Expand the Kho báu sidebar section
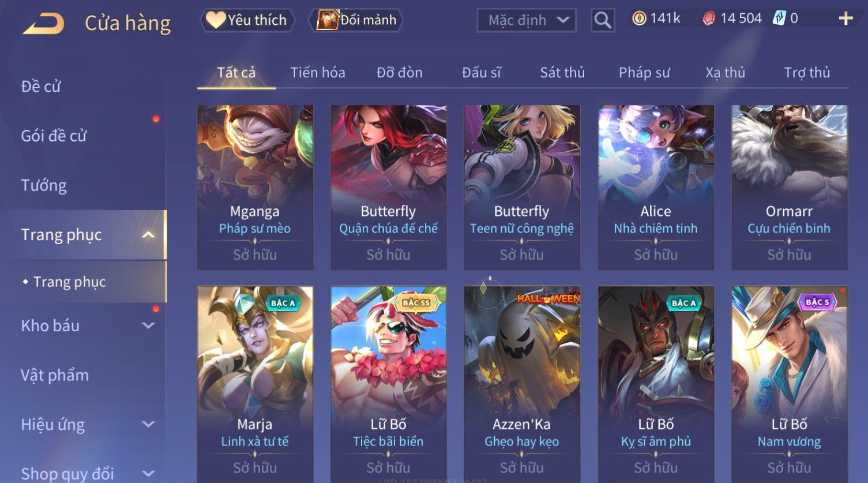 [x=148, y=325]
